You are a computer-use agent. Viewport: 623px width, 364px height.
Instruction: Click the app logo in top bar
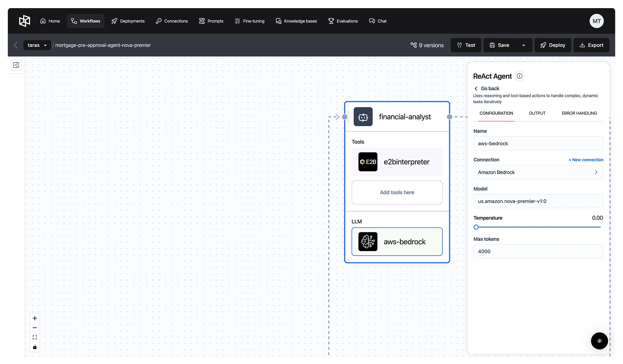25,21
